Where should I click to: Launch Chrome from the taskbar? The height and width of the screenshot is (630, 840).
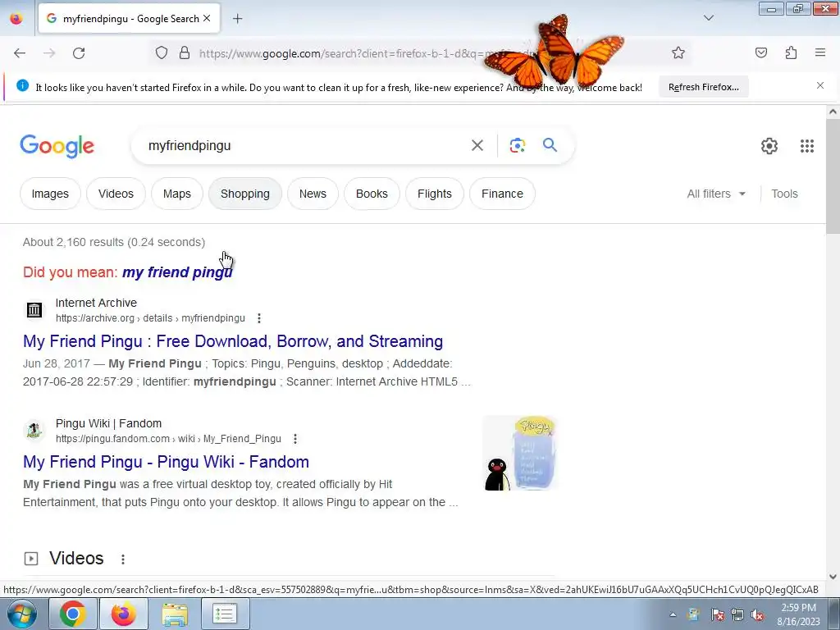coord(73,614)
